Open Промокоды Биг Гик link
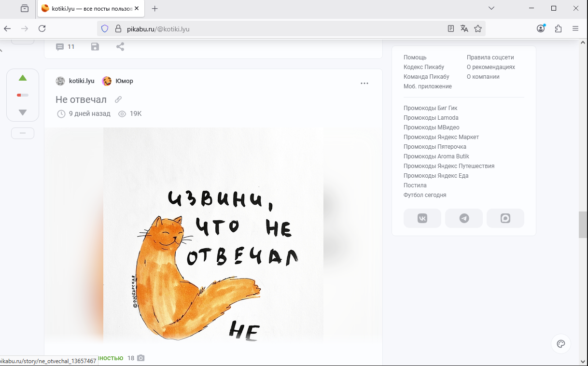This screenshot has width=588, height=366. tap(431, 108)
